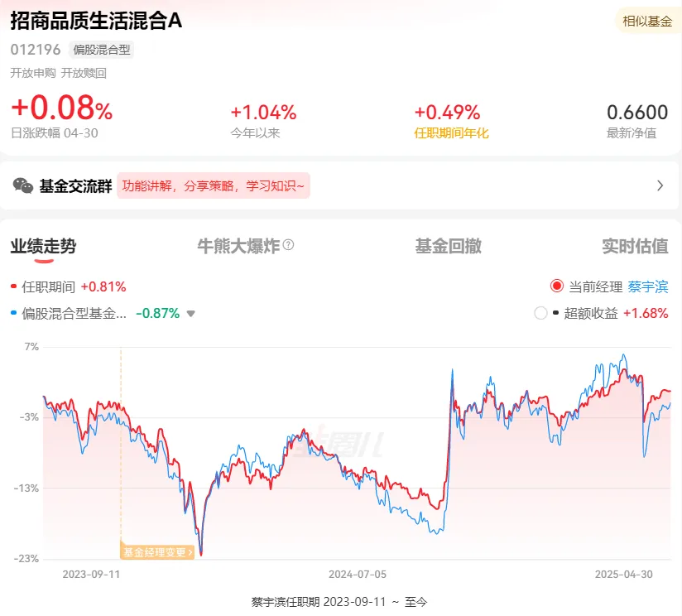Click the 偏股混合型 fund type tag

101,50
